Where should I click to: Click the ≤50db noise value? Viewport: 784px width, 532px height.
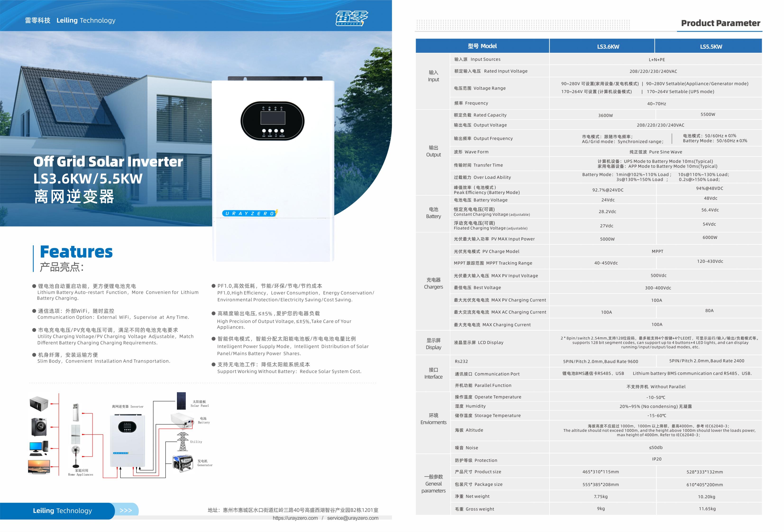coord(656,447)
